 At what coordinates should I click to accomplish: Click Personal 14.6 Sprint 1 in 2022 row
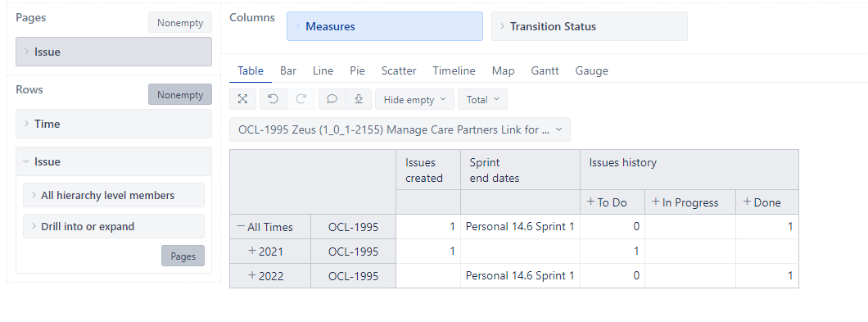click(520, 275)
